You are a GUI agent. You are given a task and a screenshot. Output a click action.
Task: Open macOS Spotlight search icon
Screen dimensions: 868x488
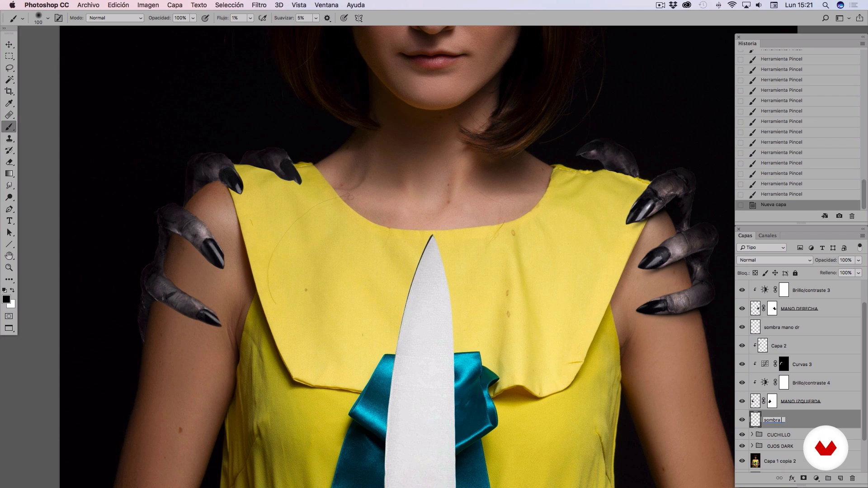[826, 5]
